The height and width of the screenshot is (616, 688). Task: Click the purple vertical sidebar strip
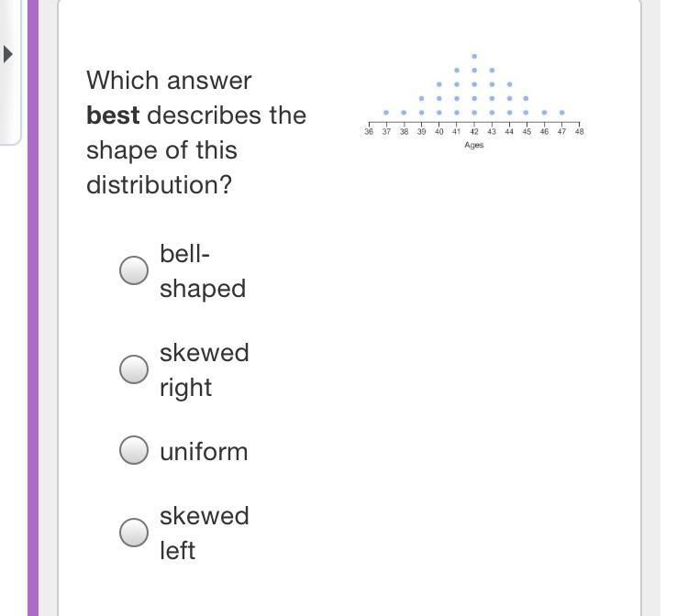click(x=33, y=308)
